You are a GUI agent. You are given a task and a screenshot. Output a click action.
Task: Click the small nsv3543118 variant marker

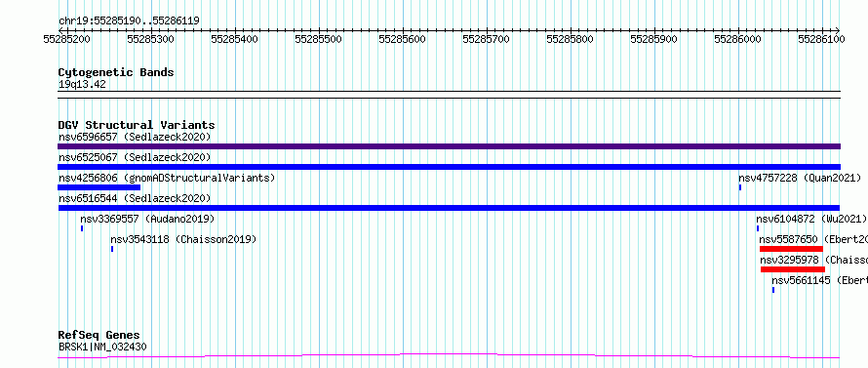(112, 249)
